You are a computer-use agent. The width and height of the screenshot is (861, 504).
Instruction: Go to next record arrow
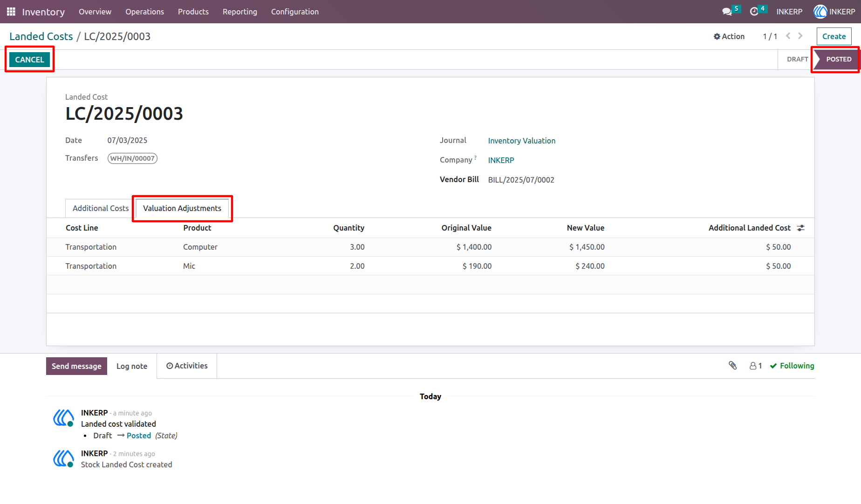click(800, 36)
